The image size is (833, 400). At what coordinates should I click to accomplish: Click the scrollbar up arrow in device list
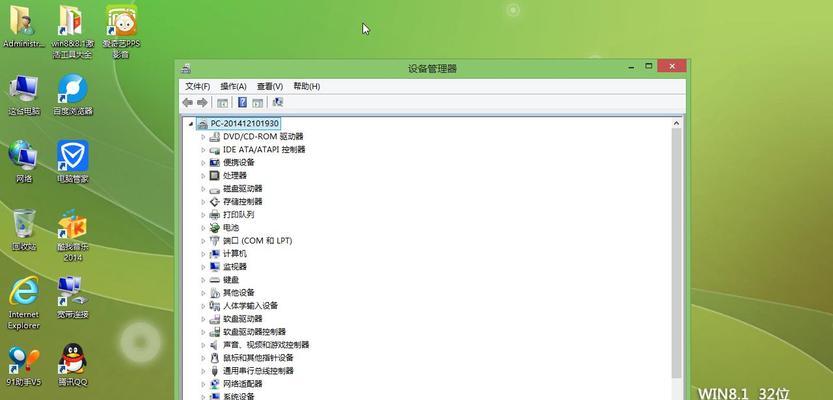[676, 123]
